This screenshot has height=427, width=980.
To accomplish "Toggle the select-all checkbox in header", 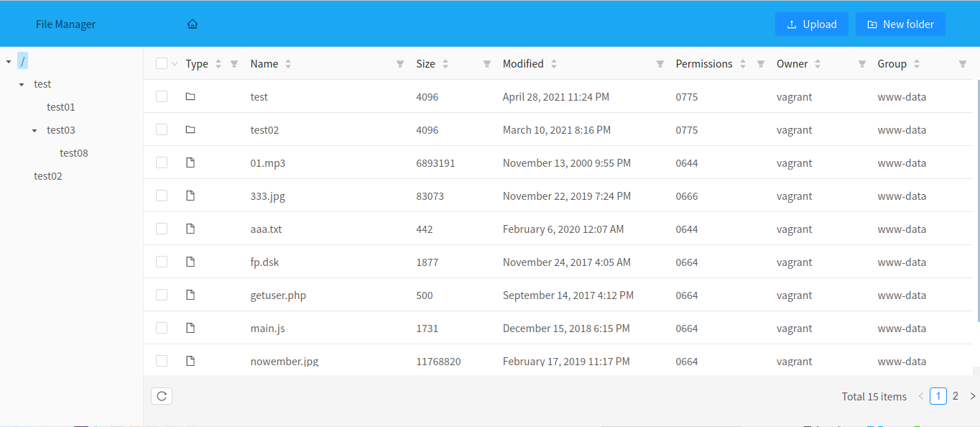I will [162, 64].
